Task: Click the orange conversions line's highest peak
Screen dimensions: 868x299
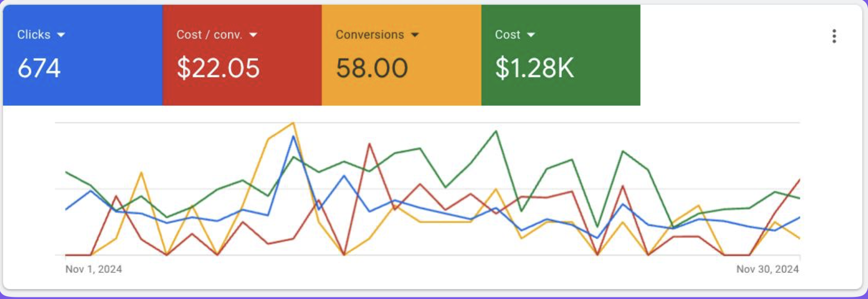Action: [293, 123]
